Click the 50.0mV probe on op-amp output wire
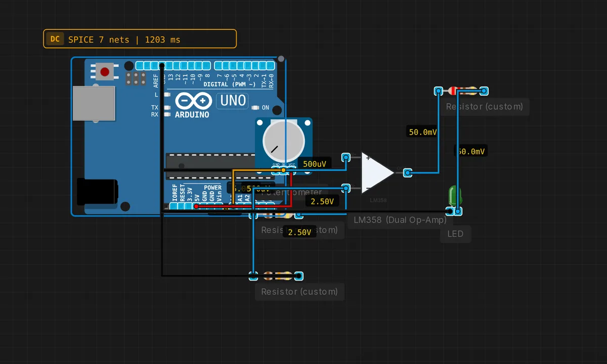Viewport: 607px width, 364px height. pyautogui.click(x=423, y=132)
